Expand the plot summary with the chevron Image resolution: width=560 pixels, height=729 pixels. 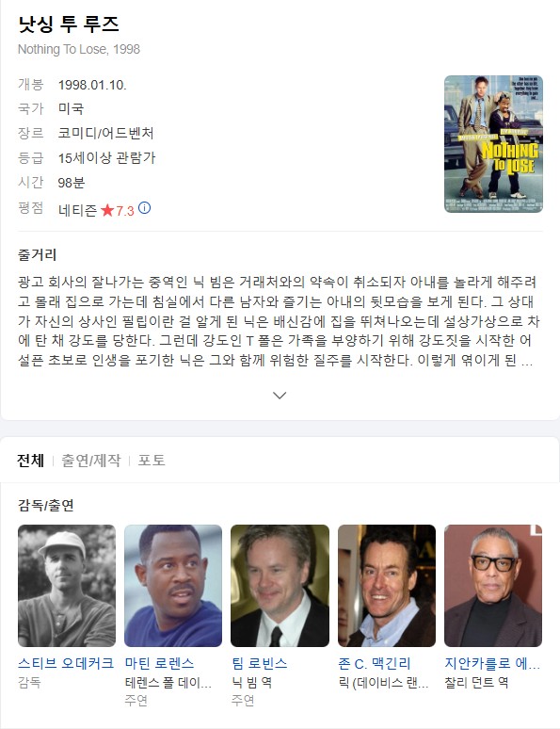(x=280, y=396)
